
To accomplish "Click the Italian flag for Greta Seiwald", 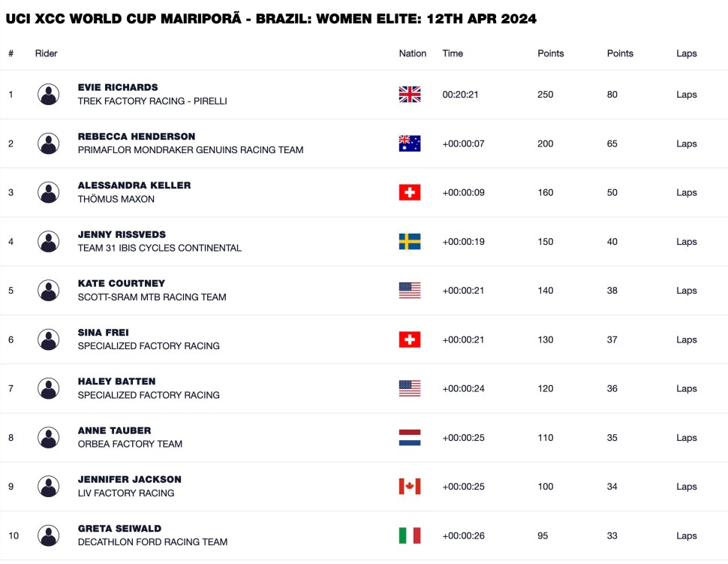I will (x=410, y=535).
